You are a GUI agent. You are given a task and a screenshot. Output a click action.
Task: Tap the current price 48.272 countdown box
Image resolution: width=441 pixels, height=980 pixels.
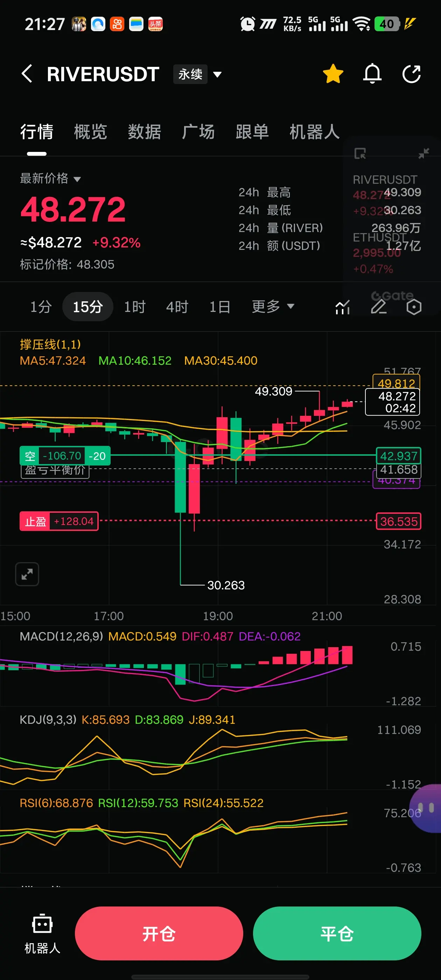click(392, 402)
